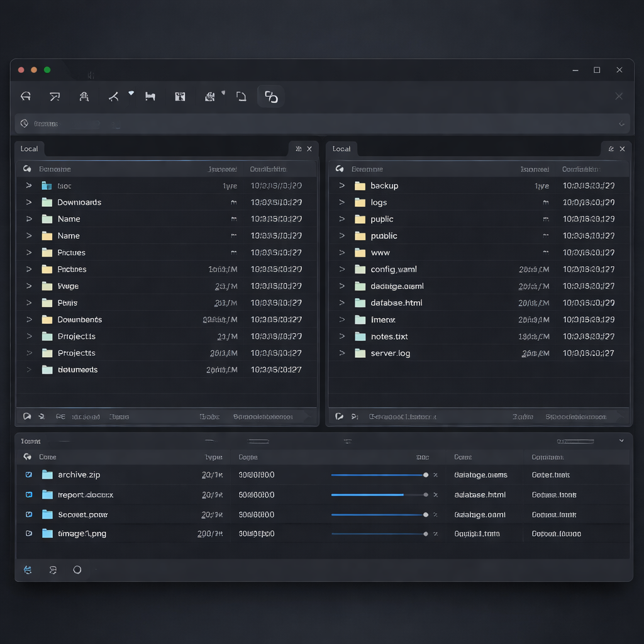Expand the Downloads folder in the left pane
Image resolution: width=644 pixels, height=644 pixels.
pyautogui.click(x=29, y=203)
